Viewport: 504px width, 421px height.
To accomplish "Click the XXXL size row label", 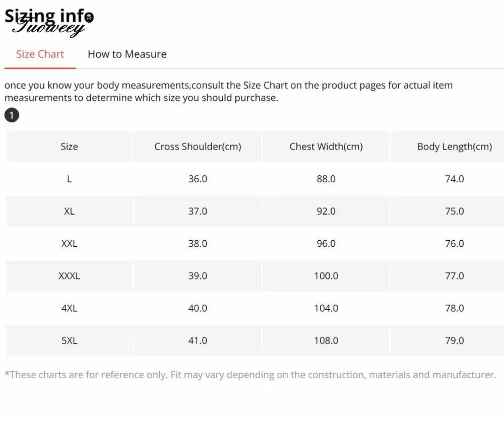I will click(x=69, y=276).
